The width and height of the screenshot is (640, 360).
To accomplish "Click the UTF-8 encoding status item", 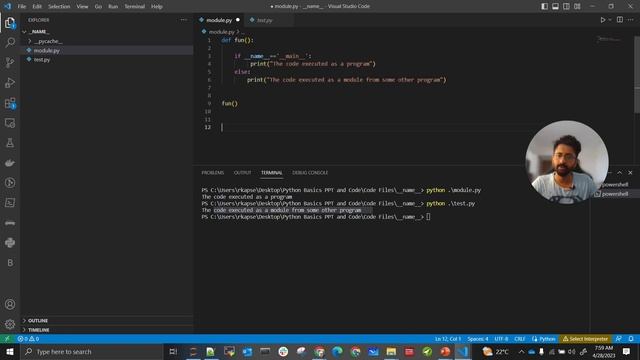I will [501, 339].
